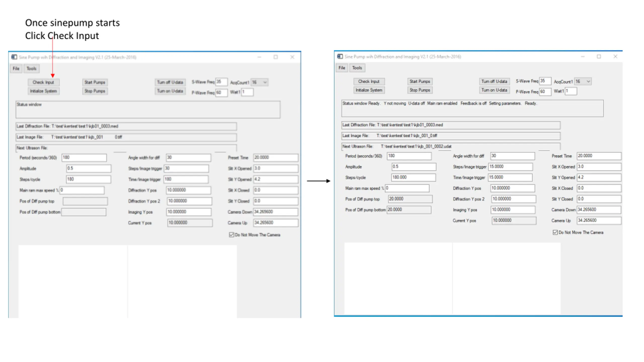Click Turn off U-data in right window

coord(494,81)
